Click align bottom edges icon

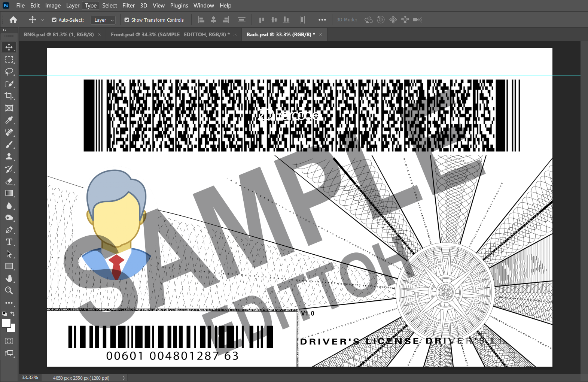point(286,20)
